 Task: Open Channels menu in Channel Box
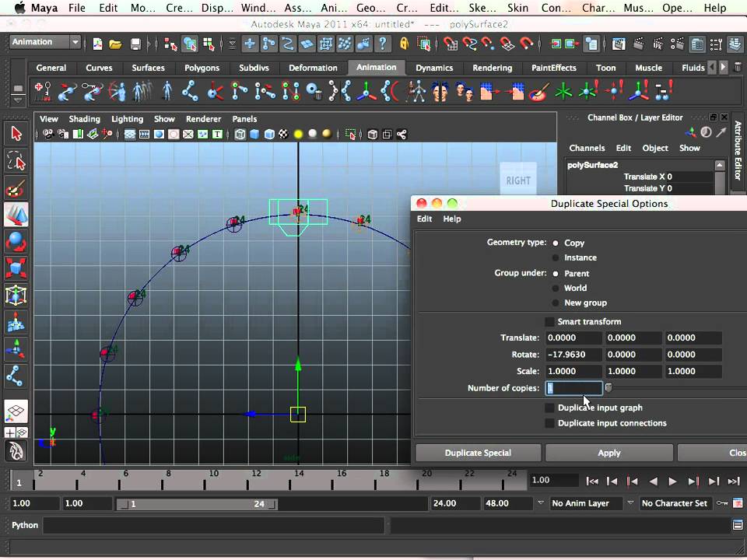click(x=587, y=148)
